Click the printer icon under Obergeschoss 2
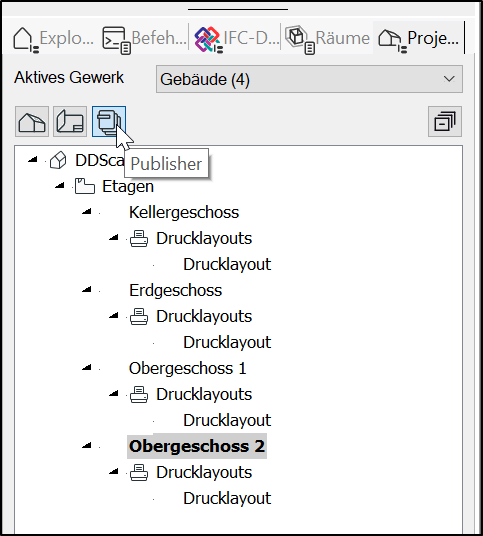This screenshot has width=483, height=536. [x=139, y=472]
